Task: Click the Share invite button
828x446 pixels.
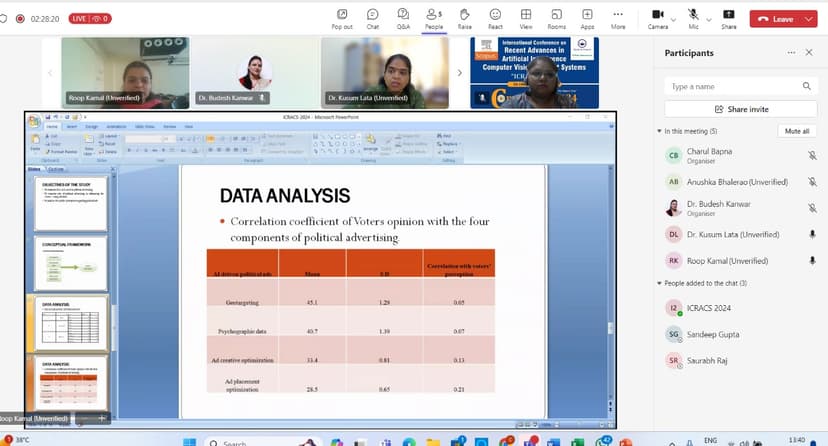Action: tap(740, 109)
